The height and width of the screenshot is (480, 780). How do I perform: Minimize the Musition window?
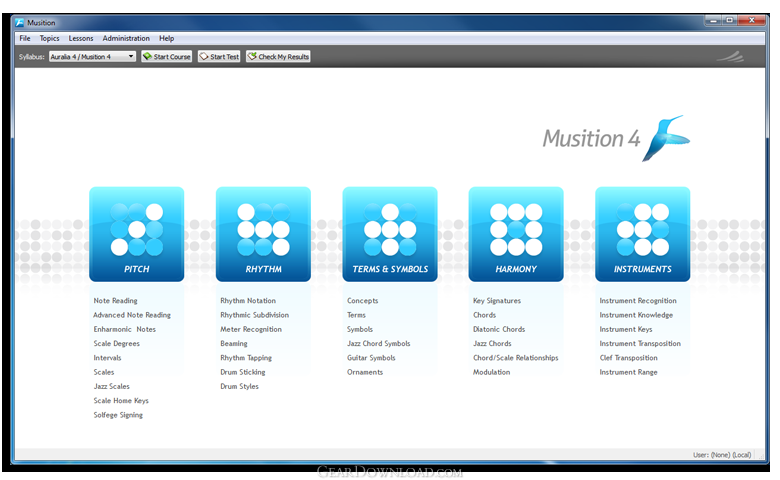tap(713, 20)
